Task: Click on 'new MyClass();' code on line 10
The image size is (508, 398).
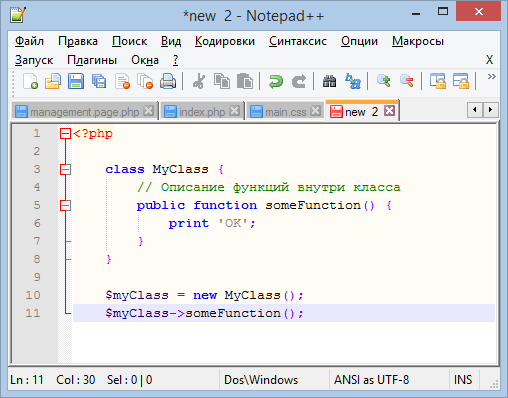Action: pos(248,295)
